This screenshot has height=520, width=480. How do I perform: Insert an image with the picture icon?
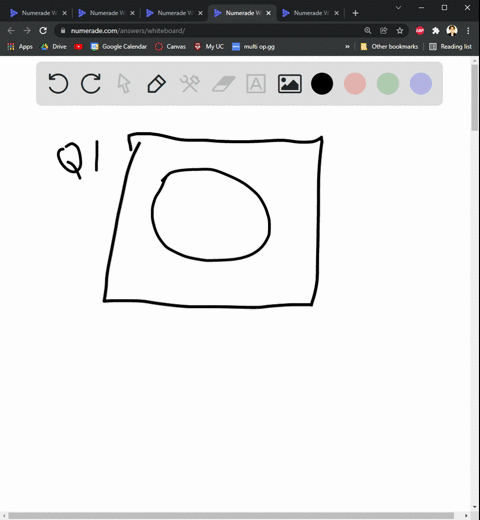[290, 83]
